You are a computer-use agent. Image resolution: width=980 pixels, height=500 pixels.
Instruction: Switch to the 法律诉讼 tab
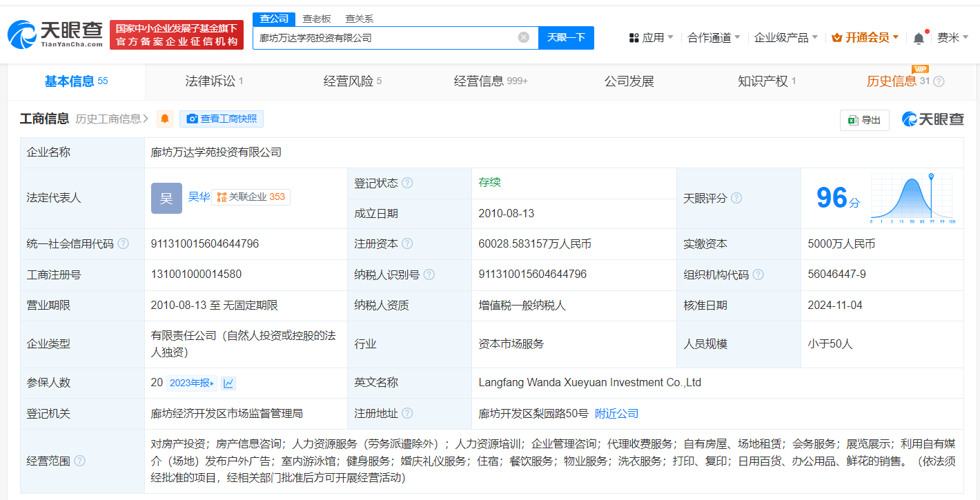click(214, 81)
